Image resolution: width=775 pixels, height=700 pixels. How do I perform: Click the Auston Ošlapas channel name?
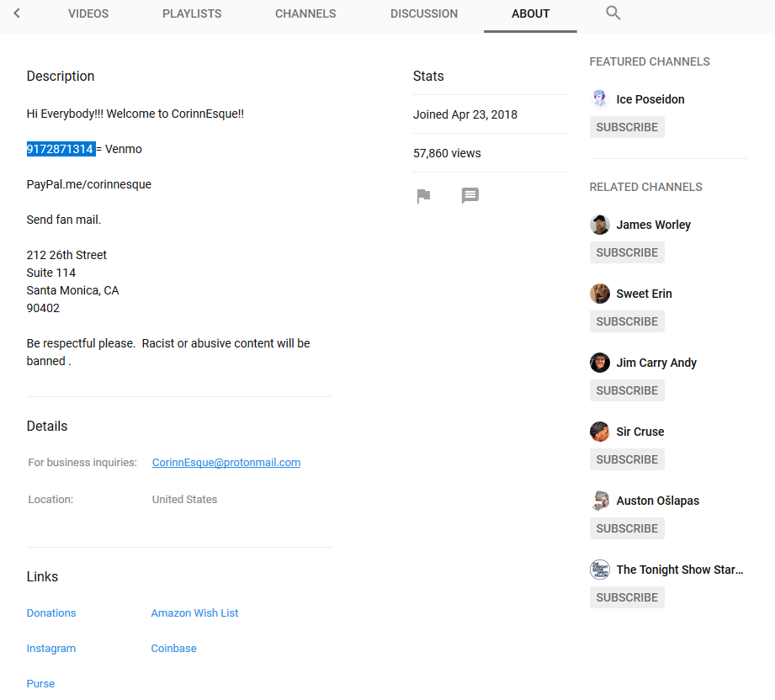click(657, 501)
